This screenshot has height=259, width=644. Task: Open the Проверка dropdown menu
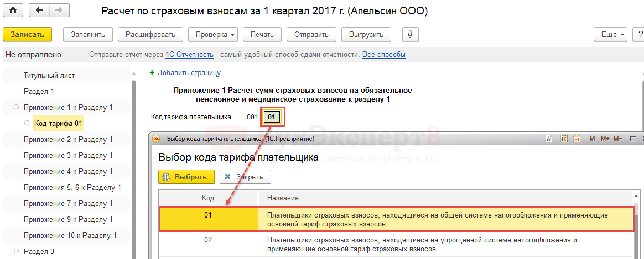pyautogui.click(x=215, y=34)
